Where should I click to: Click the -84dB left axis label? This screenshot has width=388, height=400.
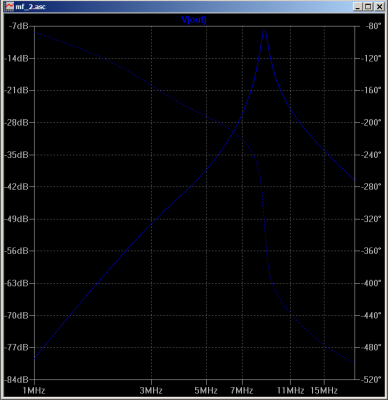click(x=17, y=380)
